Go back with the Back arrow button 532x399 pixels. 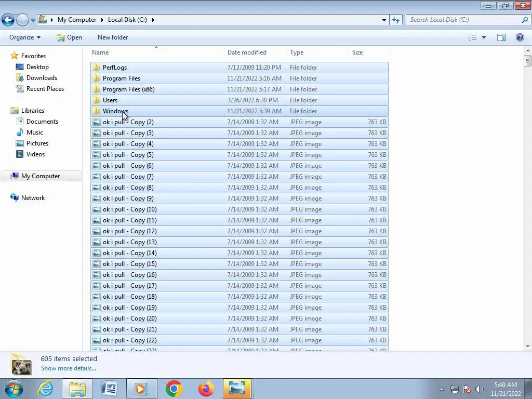point(8,20)
